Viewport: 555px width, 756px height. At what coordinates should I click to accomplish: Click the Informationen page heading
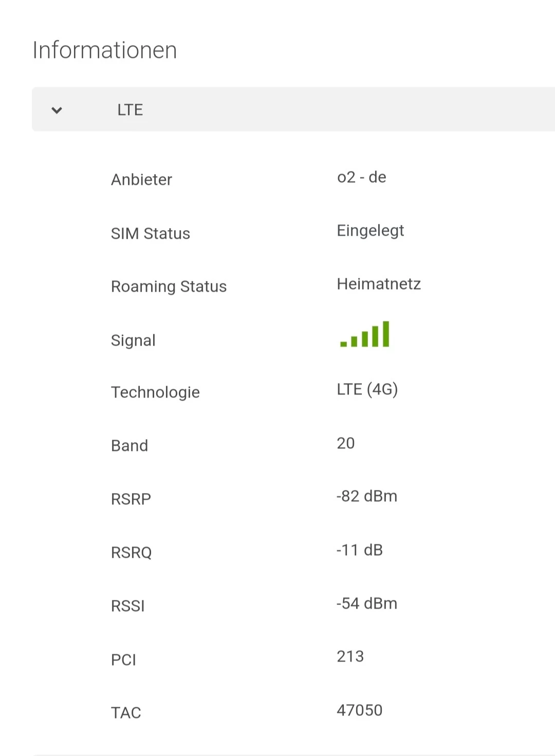105,50
